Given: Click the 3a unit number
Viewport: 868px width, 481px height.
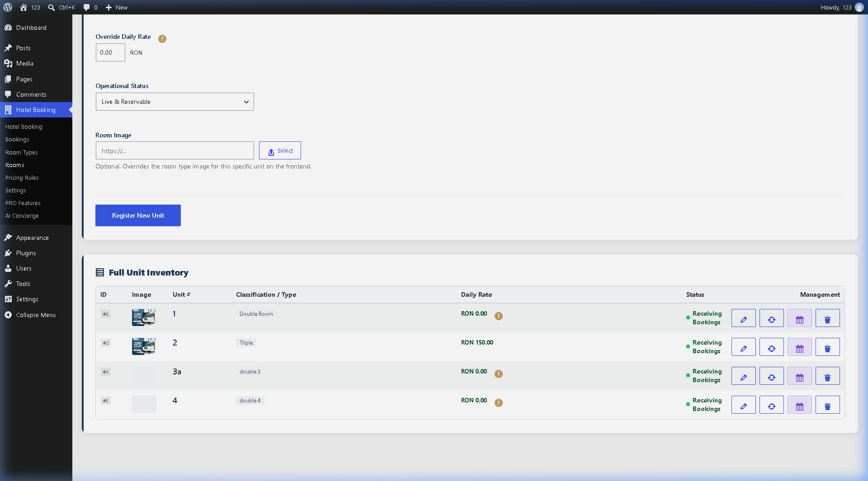Looking at the screenshot, I should (177, 372).
